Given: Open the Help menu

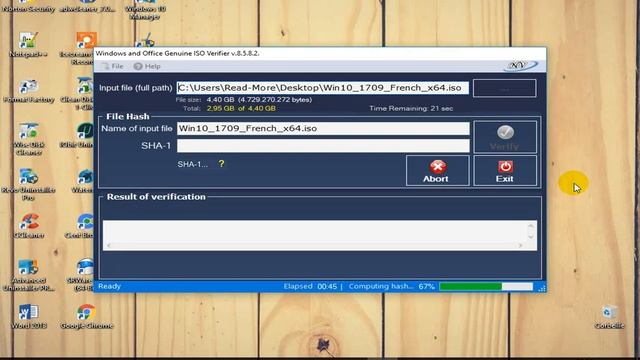Looking at the screenshot, I should [x=147, y=66].
